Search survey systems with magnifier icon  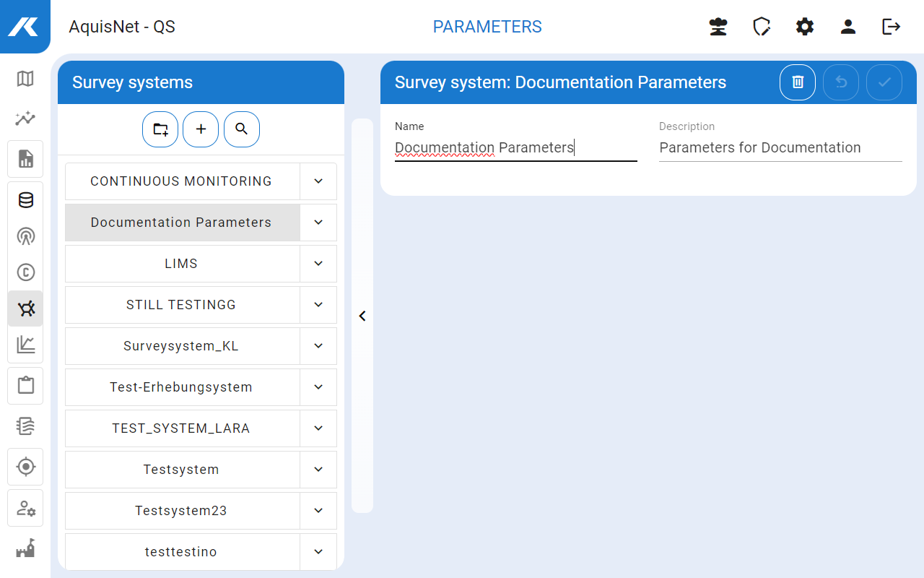pyautogui.click(x=242, y=129)
